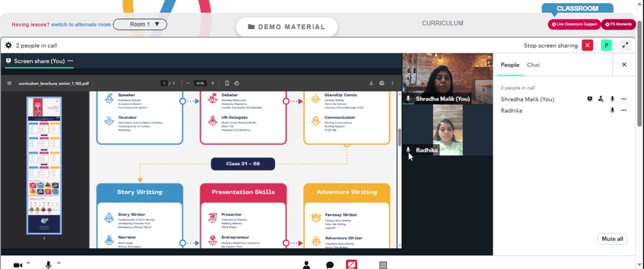Click Live Classroom Support button
The height and width of the screenshot is (269, 644).
(x=574, y=25)
